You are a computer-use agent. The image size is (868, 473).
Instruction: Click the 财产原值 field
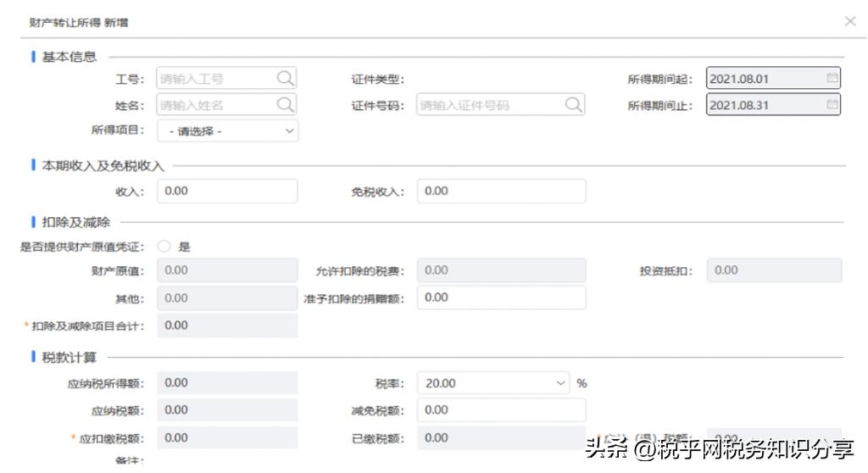tap(227, 270)
